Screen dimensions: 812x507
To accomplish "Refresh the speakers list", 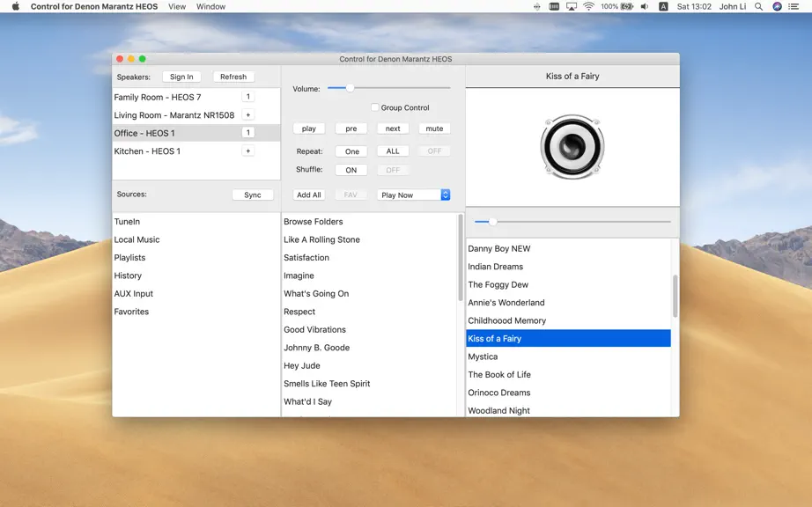I will [x=233, y=77].
